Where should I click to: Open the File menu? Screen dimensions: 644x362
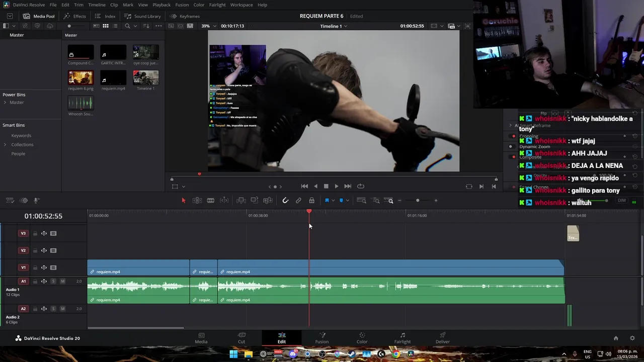(53, 5)
